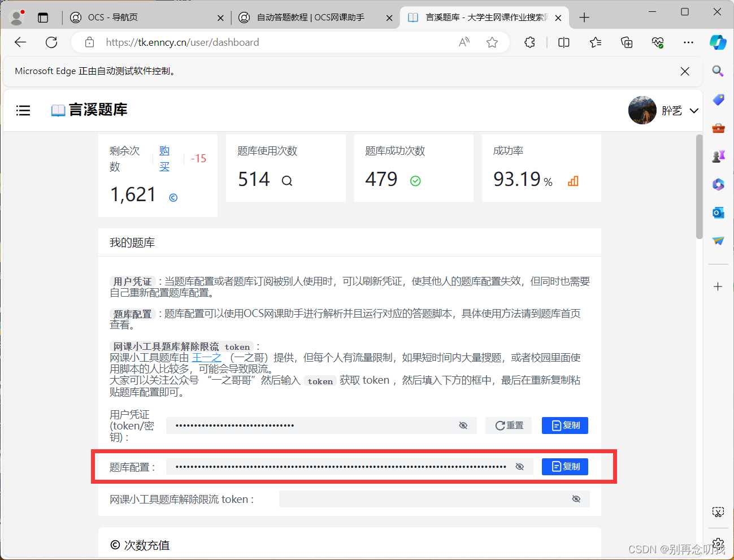Screen dimensions: 734x560
Task: Expand the user account dropdown arrow
Action: click(694, 111)
